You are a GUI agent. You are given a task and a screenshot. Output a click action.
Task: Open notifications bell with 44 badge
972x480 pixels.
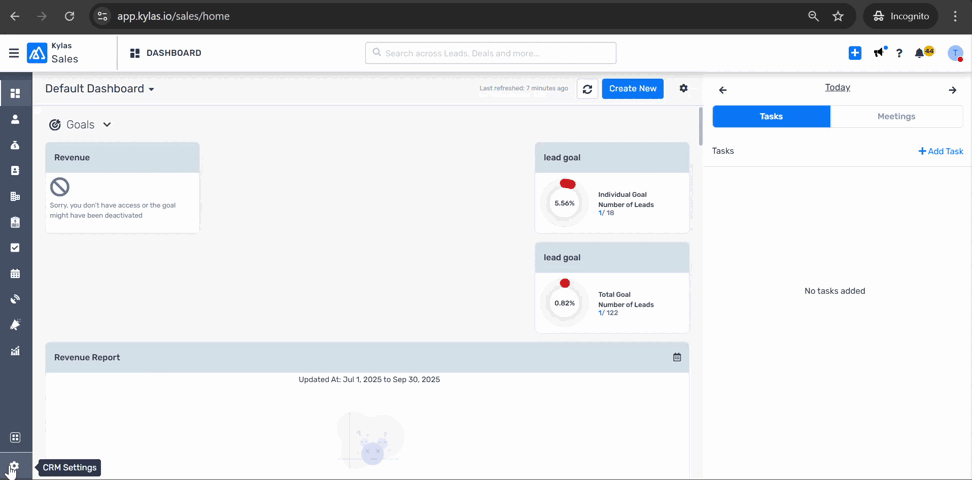pos(922,53)
